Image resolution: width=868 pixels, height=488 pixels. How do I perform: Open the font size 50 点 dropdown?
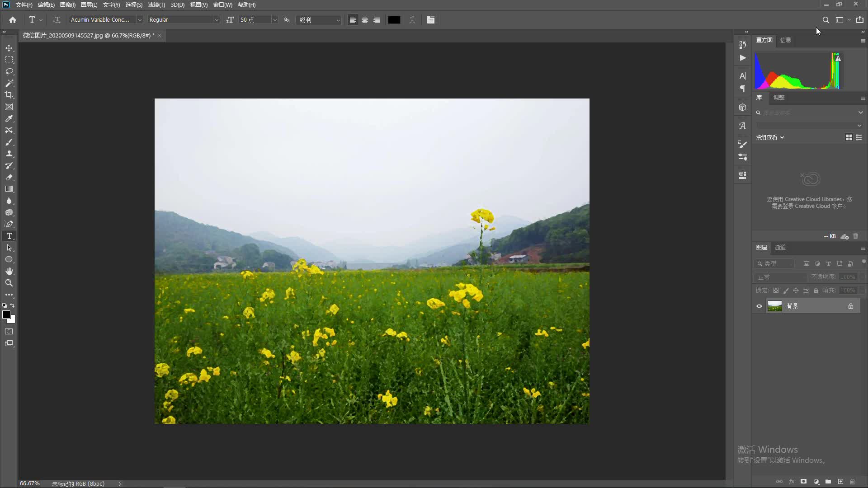tap(274, 20)
